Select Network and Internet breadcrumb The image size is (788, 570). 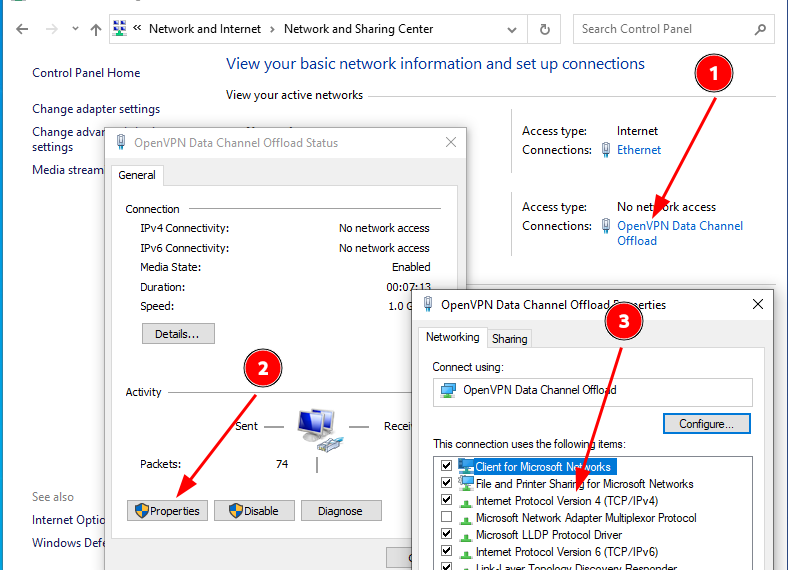tap(205, 29)
